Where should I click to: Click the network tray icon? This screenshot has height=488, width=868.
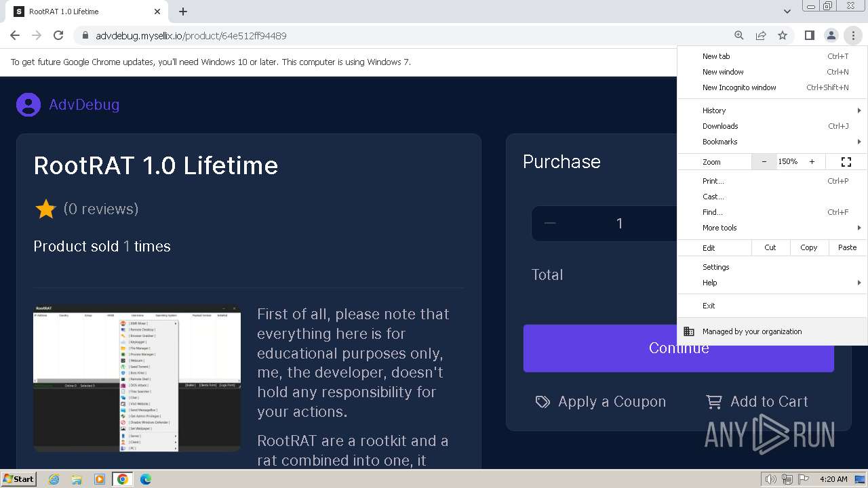(x=787, y=479)
